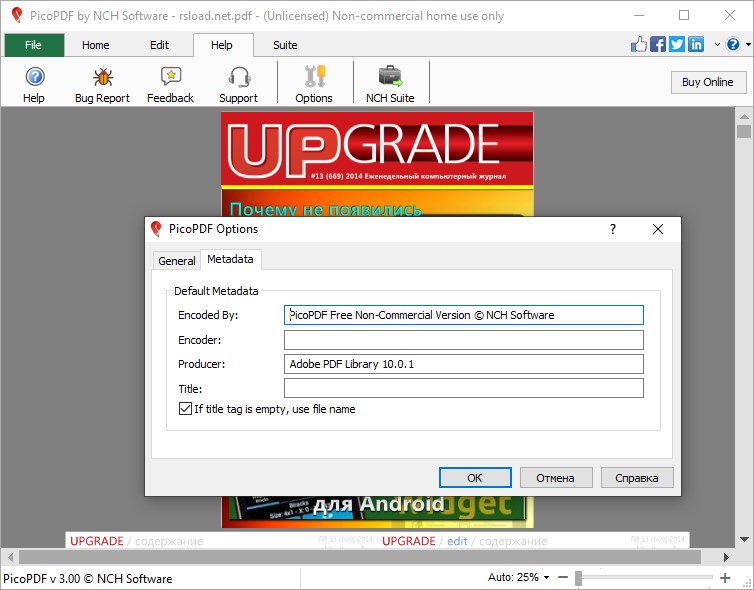The height and width of the screenshot is (590, 754).
Task: Share on Facebook from the toolbar
Action: click(x=658, y=44)
